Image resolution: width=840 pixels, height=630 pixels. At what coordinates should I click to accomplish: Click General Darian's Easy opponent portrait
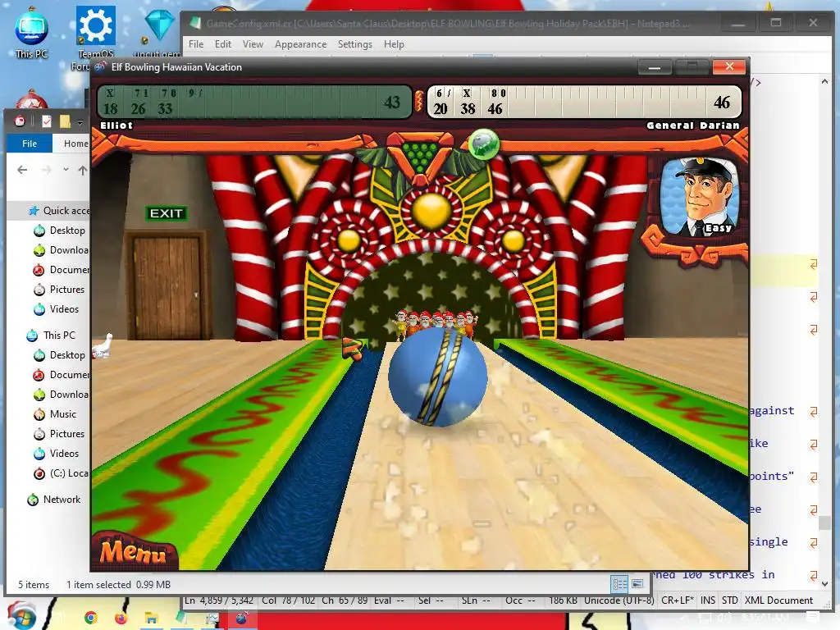coord(698,197)
